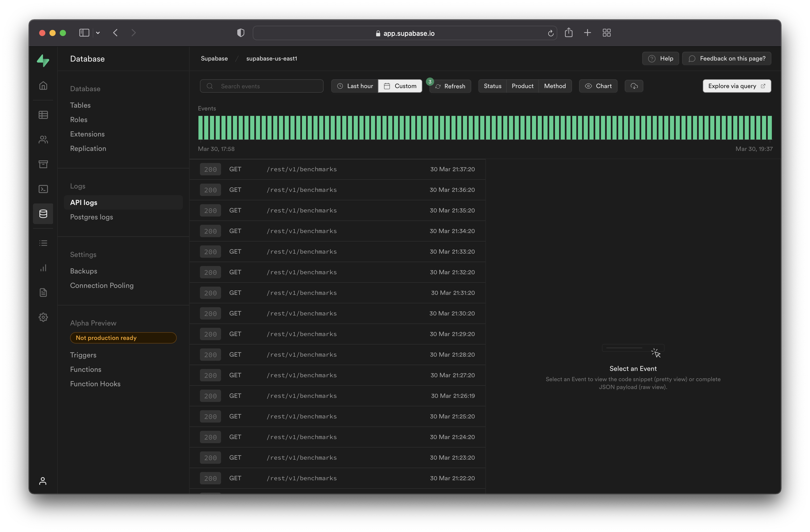
Task: Expand the Safari sidebar options chevron
Action: (x=98, y=33)
